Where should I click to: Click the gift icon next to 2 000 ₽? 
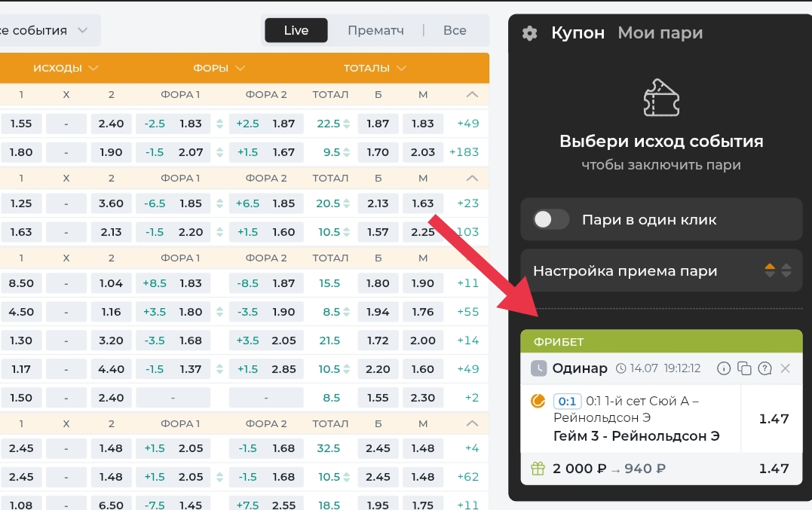539,469
